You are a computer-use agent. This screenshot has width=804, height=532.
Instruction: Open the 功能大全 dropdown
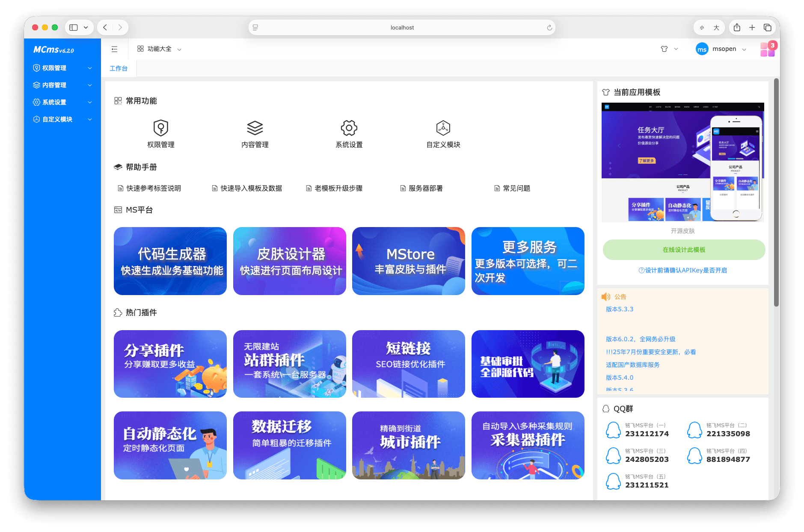pyautogui.click(x=159, y=49)
